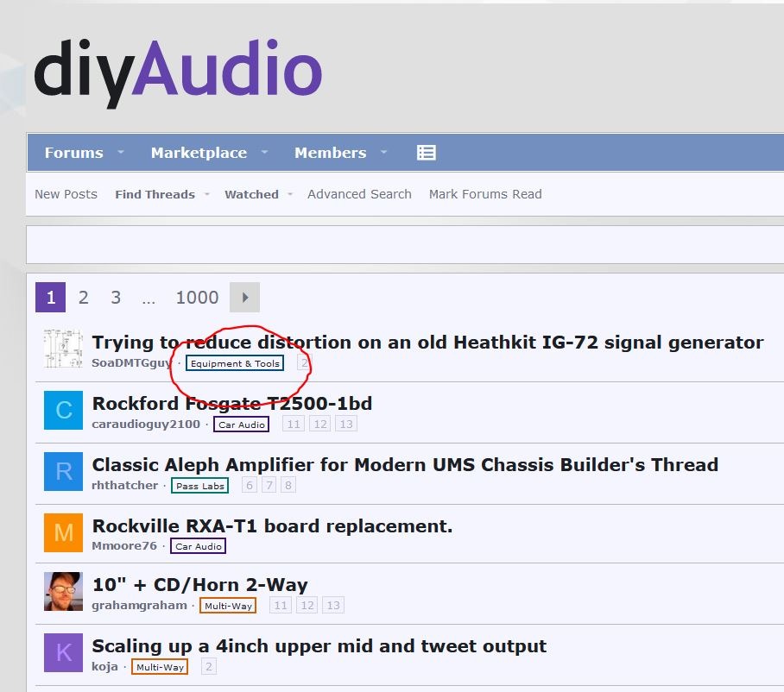Go to page 2 of koja's thread
The image size is (784, 692).
(x=209, y=666)
